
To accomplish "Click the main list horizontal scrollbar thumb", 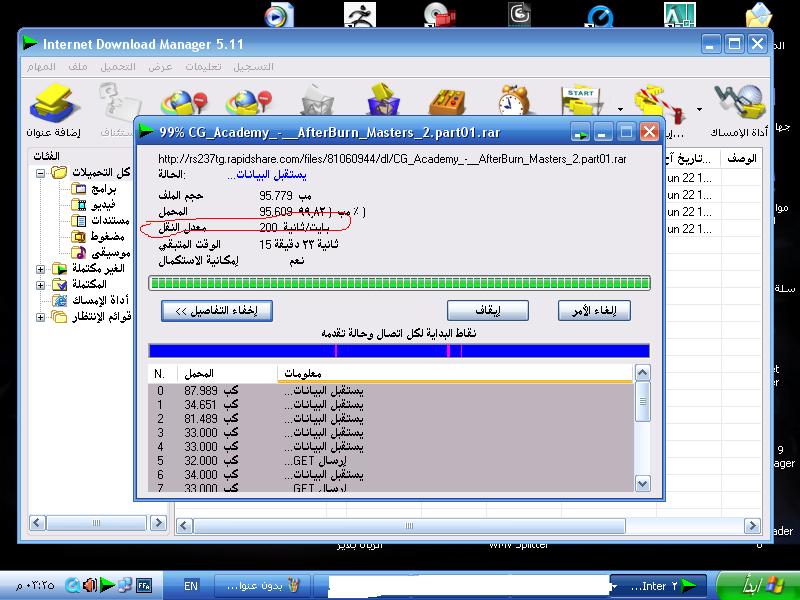I will pos(409,526).
